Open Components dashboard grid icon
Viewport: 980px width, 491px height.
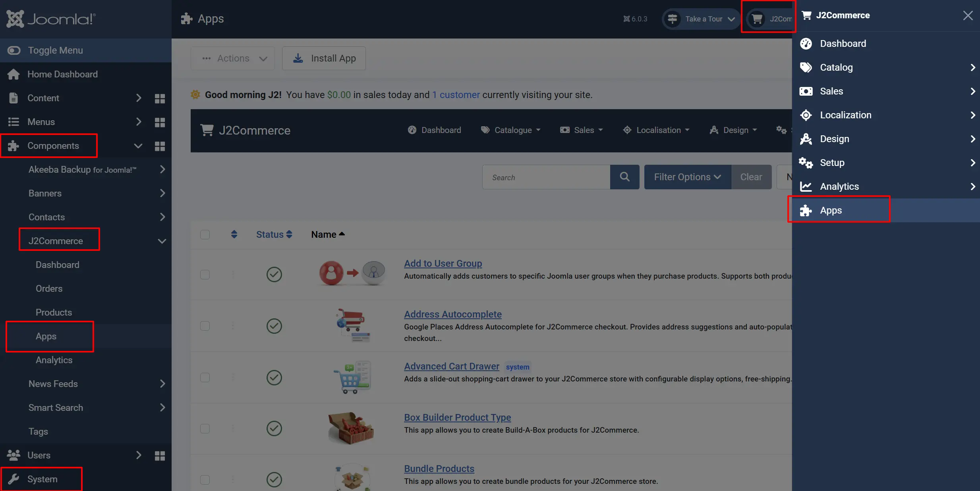tap(160, 146)
